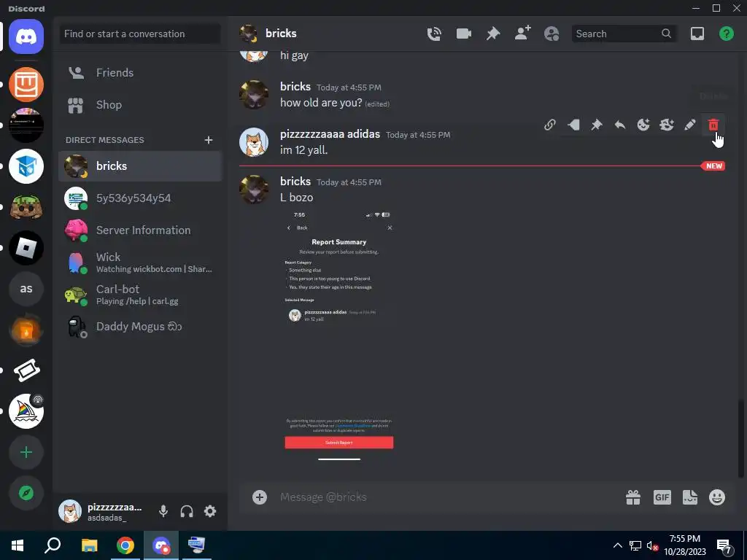The image size is (747, 560).
Task: Open the orange robot-face server
Action: tap(26, 85)
